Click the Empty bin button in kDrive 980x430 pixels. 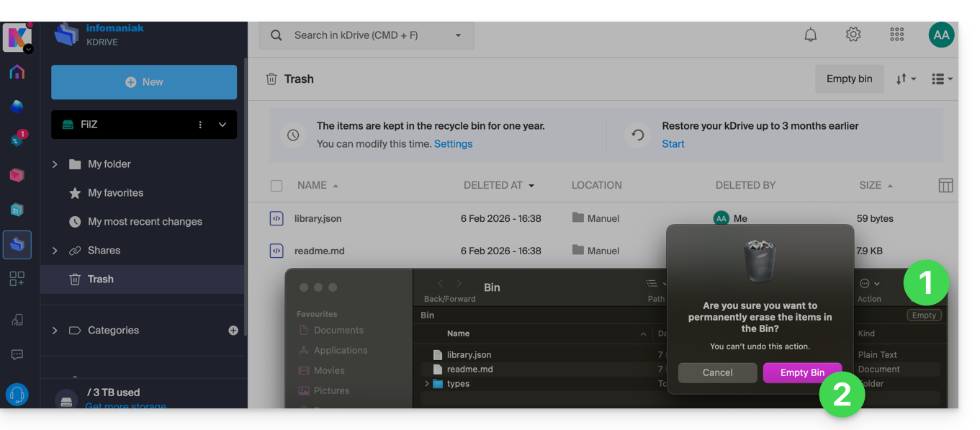coord(849,79)
